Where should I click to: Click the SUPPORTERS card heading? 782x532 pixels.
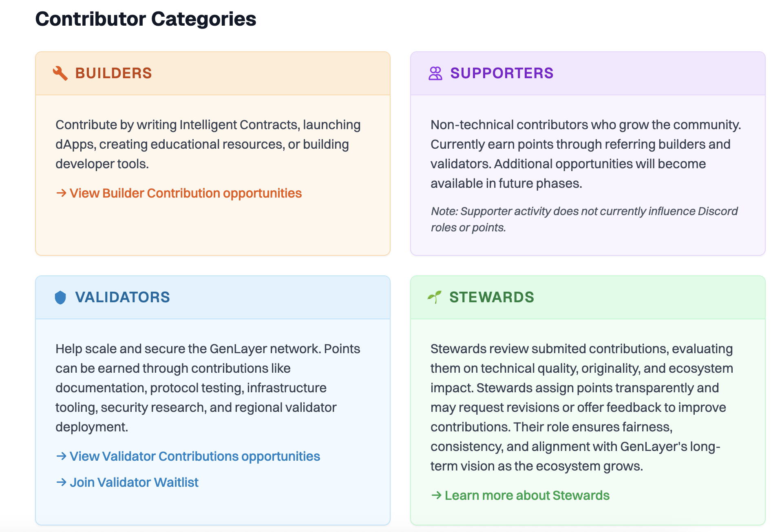click(x=501, y=73)
